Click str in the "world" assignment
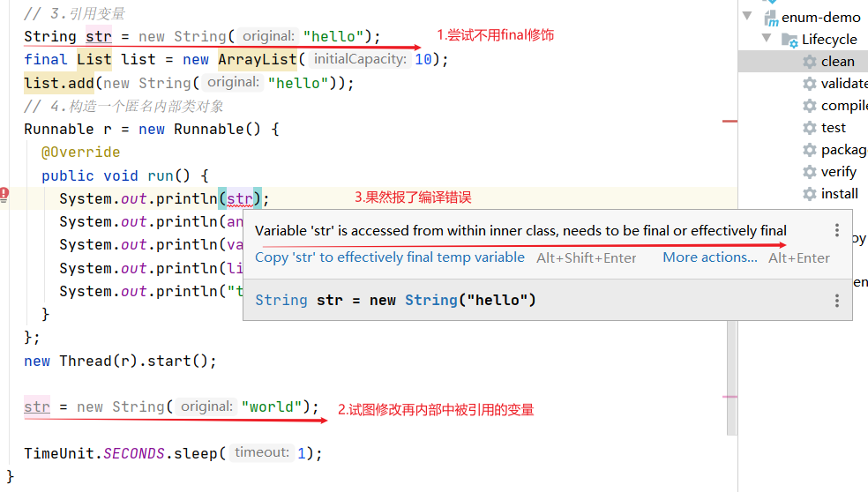This screenshot has width=868, height=492. pyautogui.click(x=37, y=406)
